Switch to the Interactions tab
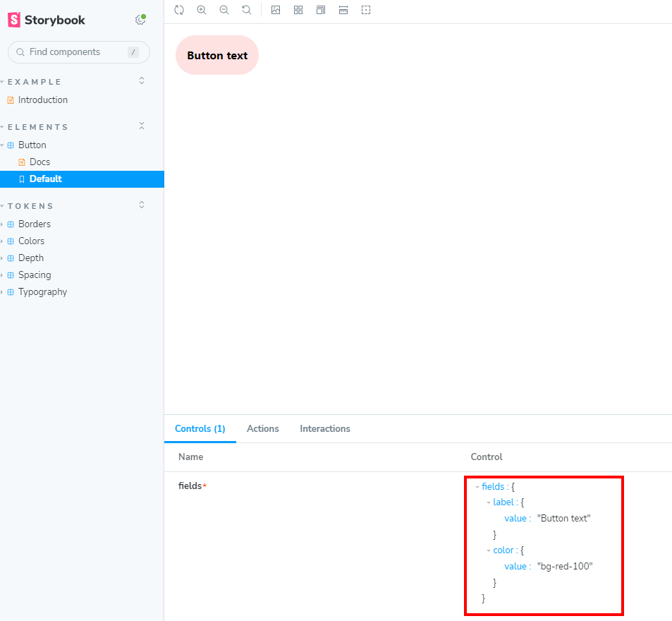Screen dimensions: 672x621 coord(324,428)
